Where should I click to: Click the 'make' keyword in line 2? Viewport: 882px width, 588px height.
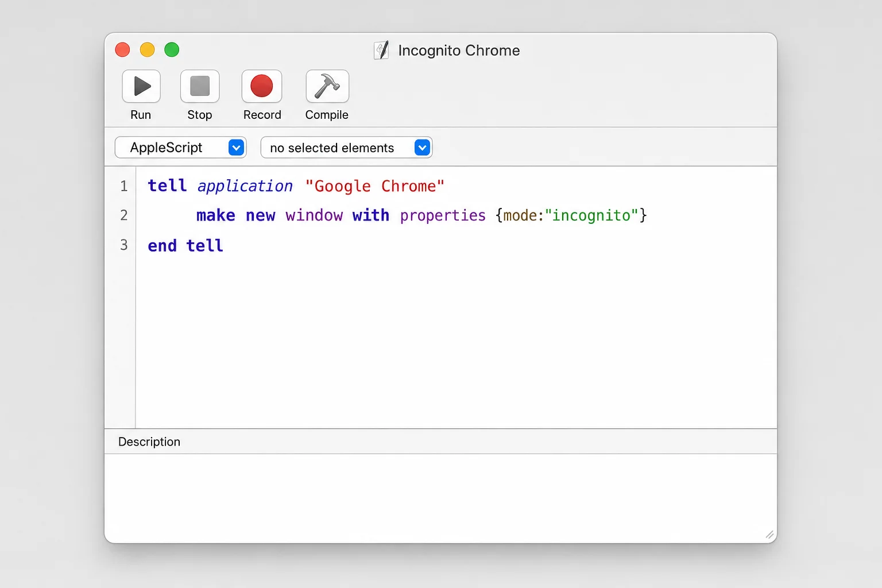[x=216, y=215]
